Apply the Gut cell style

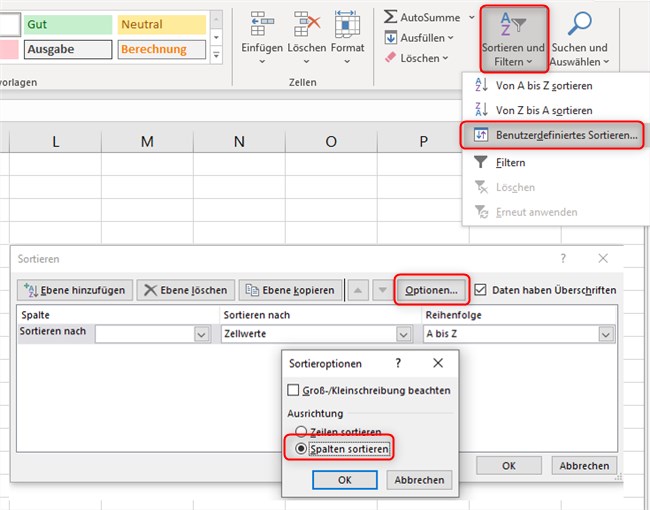(68, 24)
